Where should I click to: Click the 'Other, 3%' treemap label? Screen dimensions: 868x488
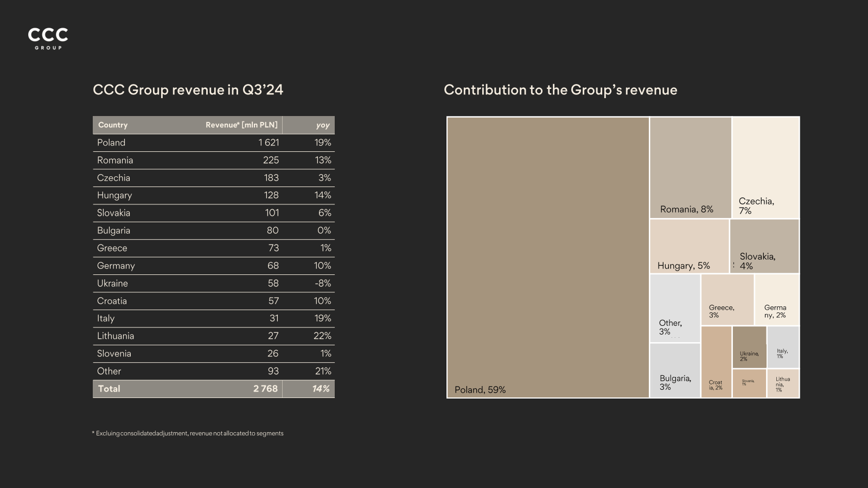(670, 327)
